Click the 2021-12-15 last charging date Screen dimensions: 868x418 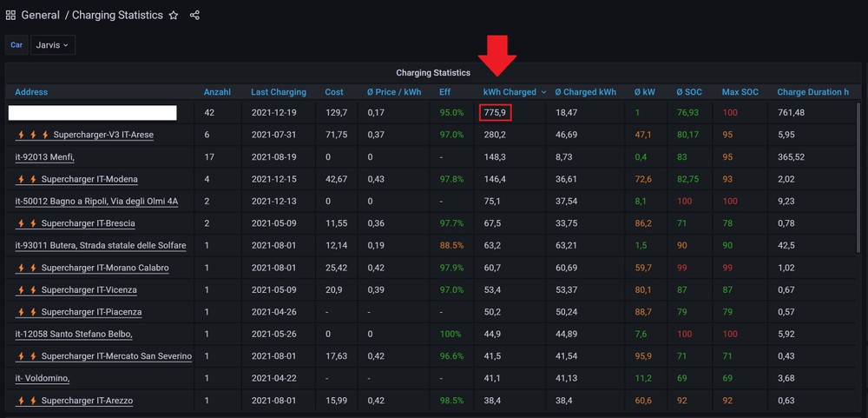274,179
